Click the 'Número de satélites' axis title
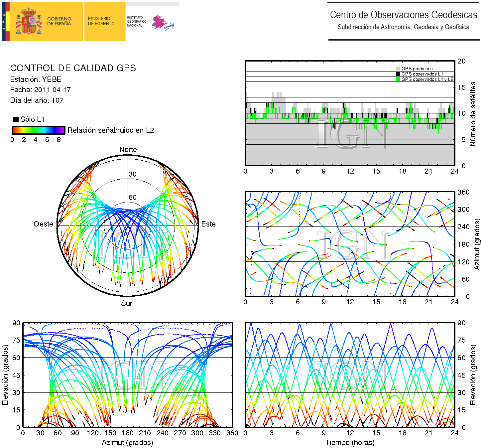 coord(473,114)
